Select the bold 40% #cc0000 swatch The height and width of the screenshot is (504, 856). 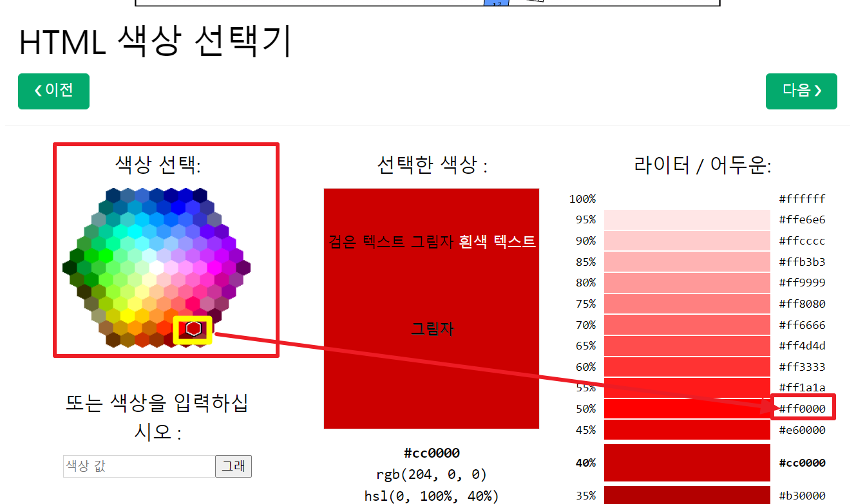(687, 463)
